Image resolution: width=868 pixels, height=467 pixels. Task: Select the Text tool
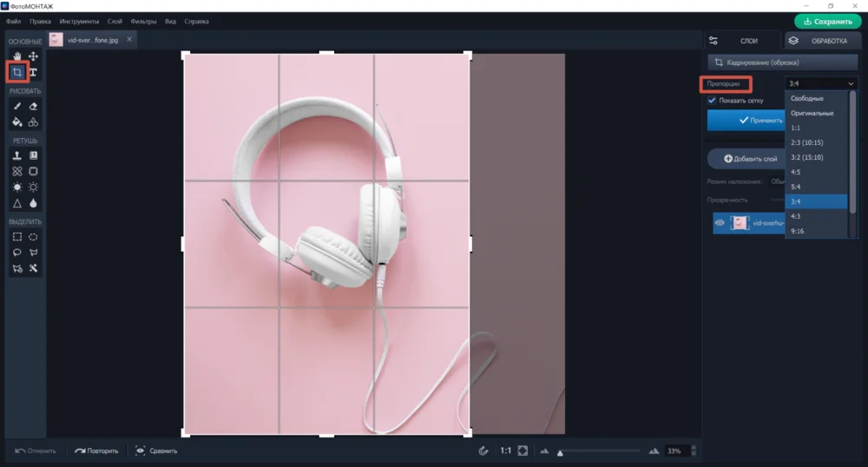(34, 72)
